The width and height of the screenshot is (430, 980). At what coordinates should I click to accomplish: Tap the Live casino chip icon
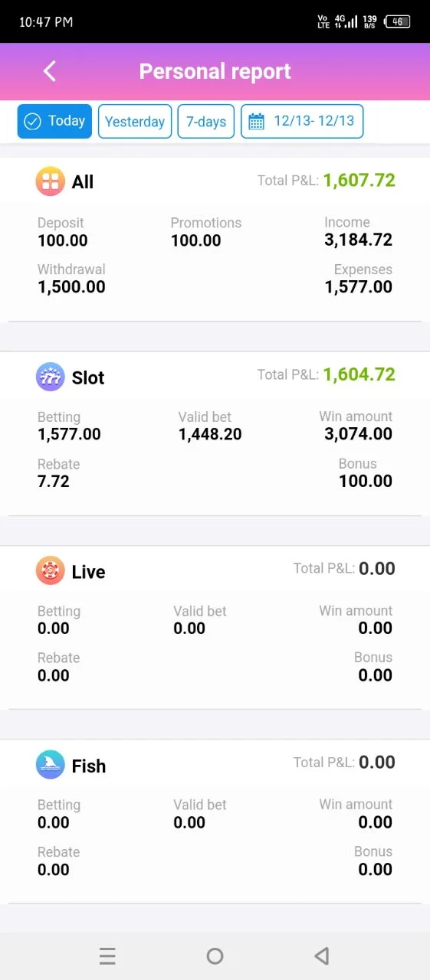point(51,571)
